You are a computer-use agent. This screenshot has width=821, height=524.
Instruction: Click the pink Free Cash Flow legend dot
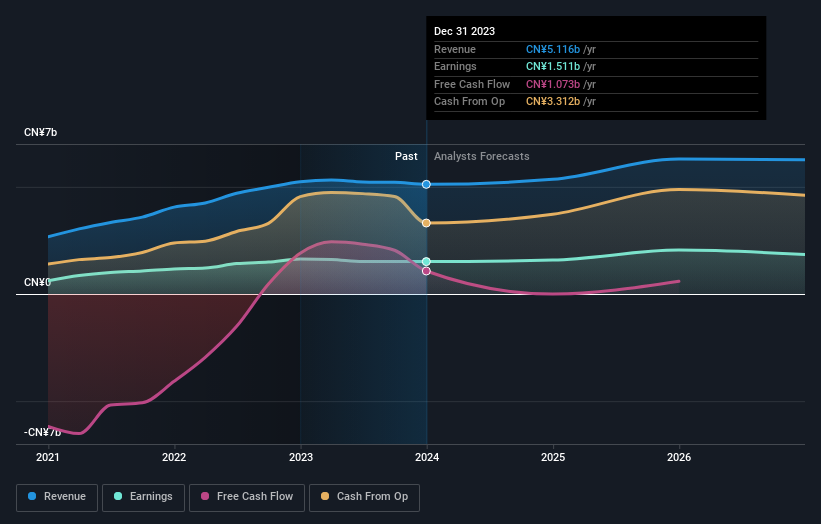pos(205,496)
